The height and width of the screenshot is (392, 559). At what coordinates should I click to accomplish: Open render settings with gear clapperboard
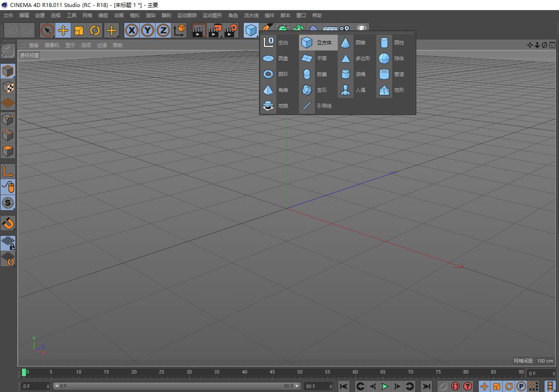[231, 30]
